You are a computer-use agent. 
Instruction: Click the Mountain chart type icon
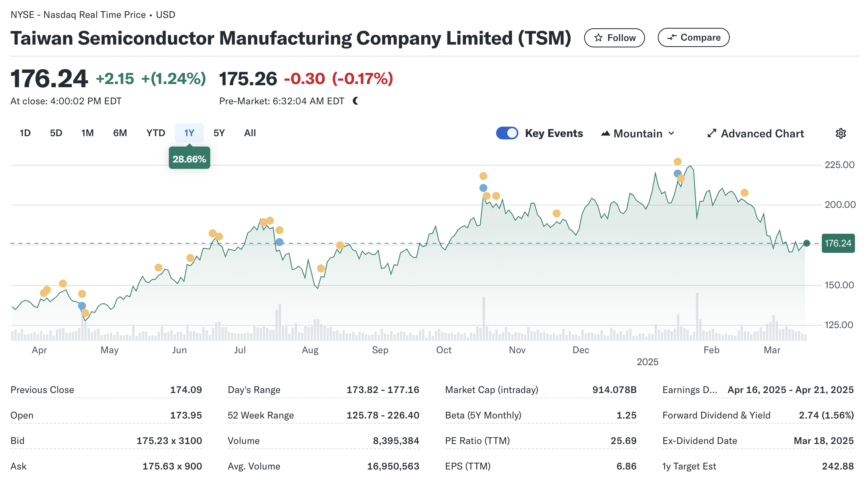coord(605,133)
